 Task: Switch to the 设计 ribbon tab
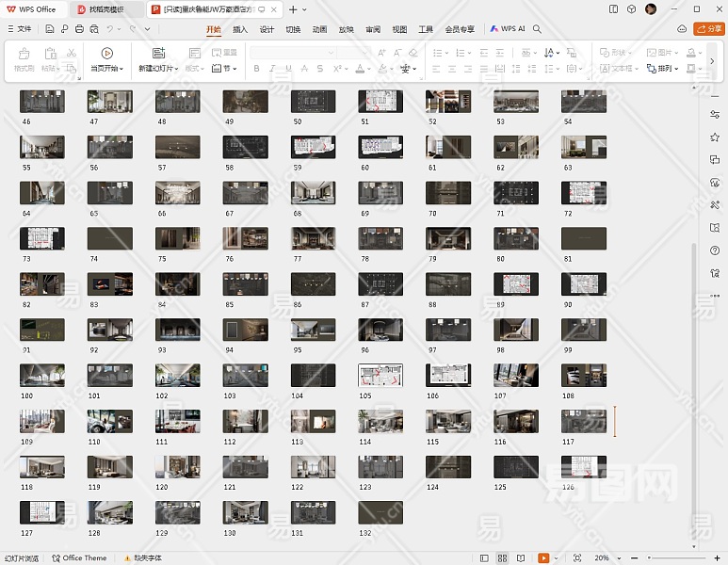267,29
